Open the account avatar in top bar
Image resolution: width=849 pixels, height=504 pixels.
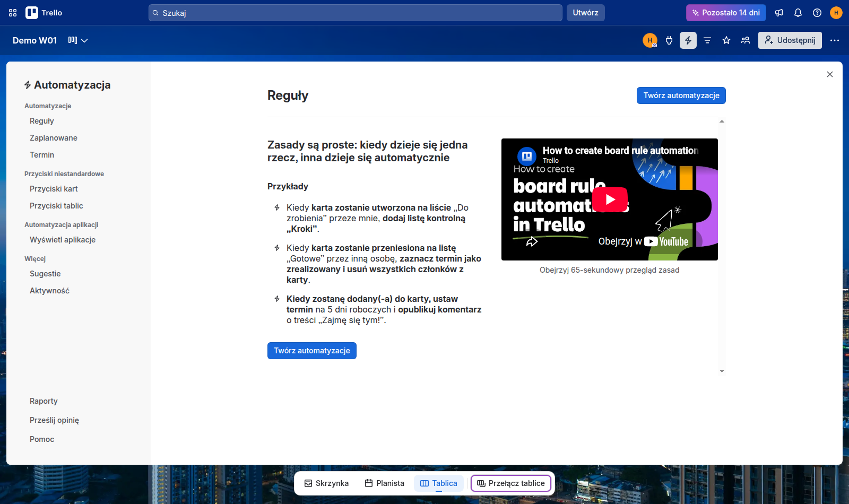click(x=836, y=13)
